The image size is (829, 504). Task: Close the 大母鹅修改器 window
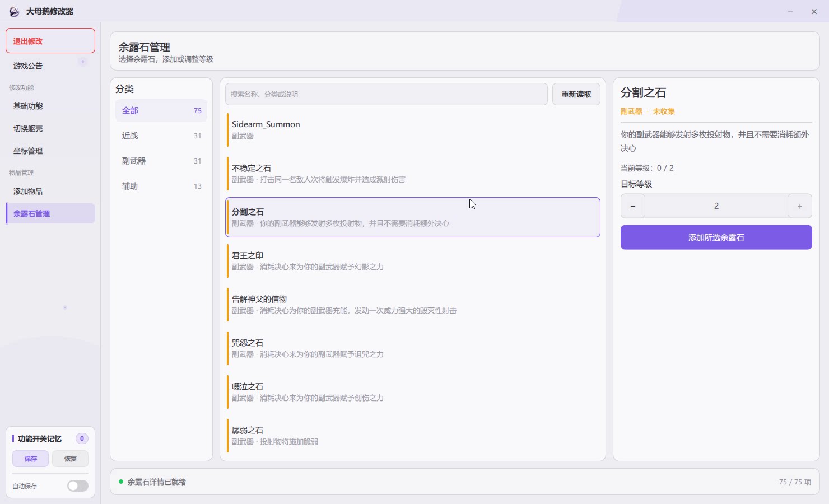tap(814, 11)
